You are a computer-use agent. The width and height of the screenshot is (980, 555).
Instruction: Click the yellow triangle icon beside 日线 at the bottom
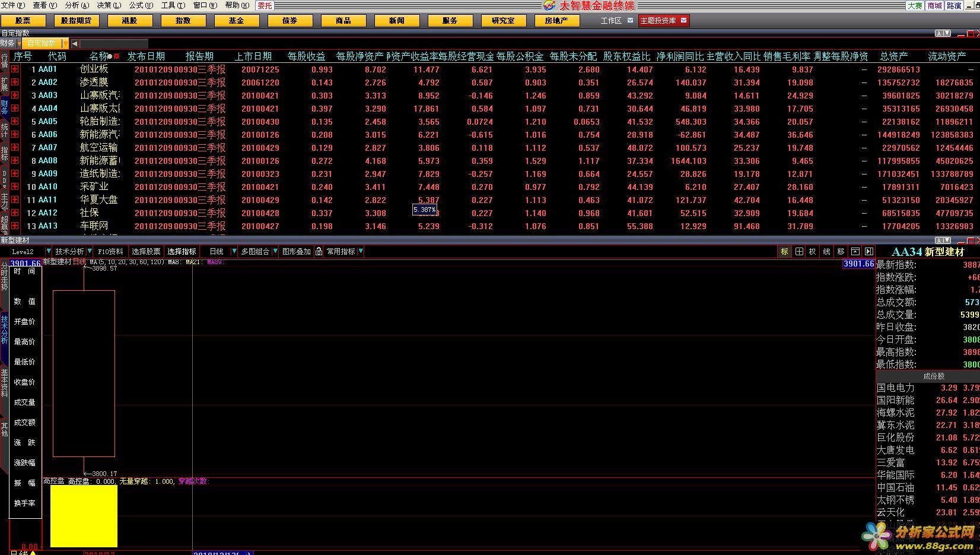(33, 553)
